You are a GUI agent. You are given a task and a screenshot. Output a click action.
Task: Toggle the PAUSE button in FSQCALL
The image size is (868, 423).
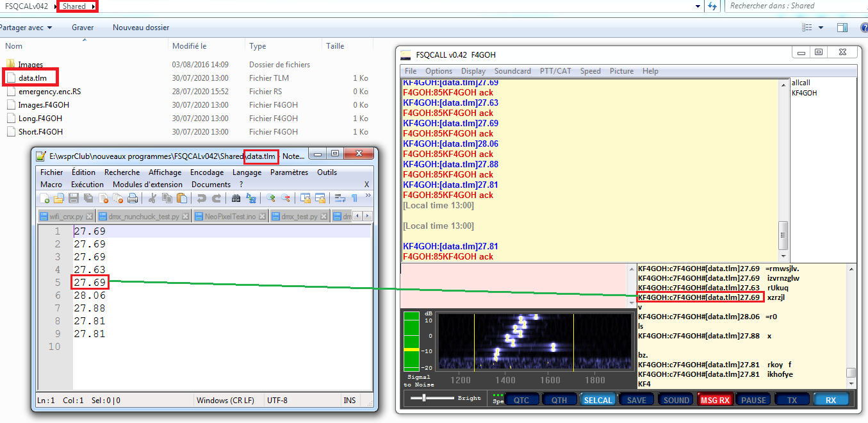coord(753,400)
